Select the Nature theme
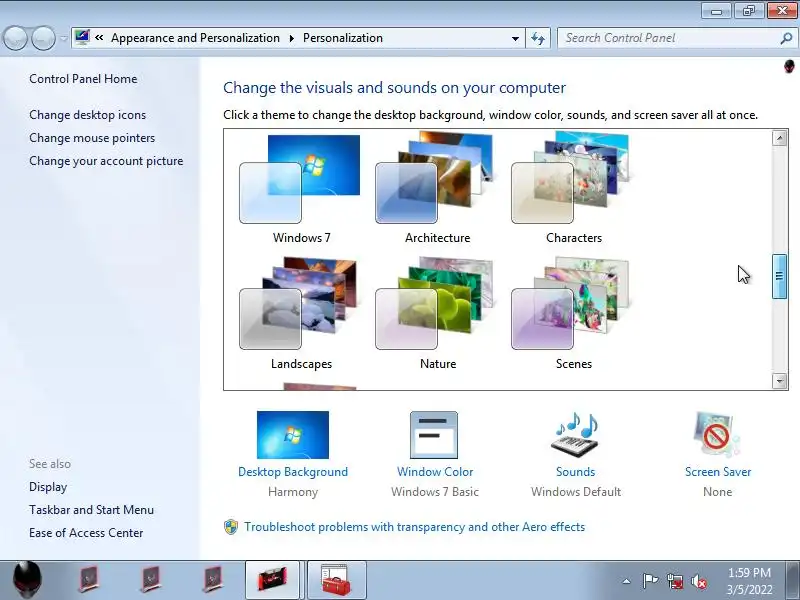 (437, 314)
